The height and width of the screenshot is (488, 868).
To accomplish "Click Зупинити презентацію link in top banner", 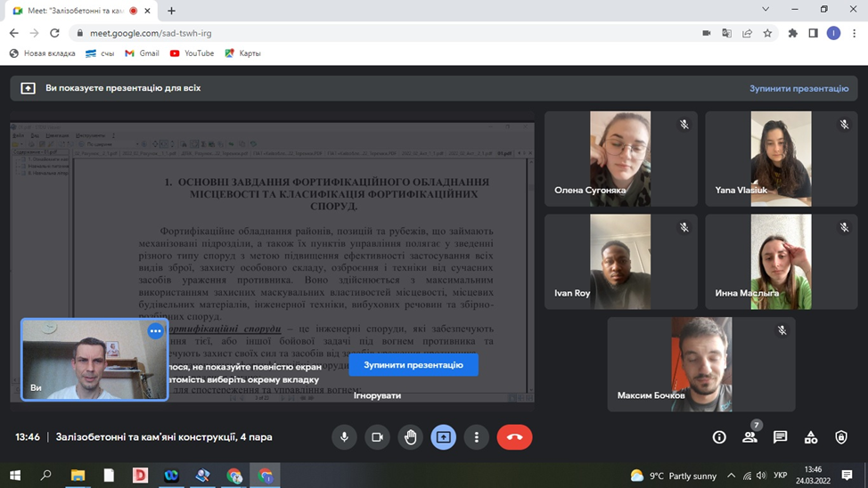I will pos(798,88).
